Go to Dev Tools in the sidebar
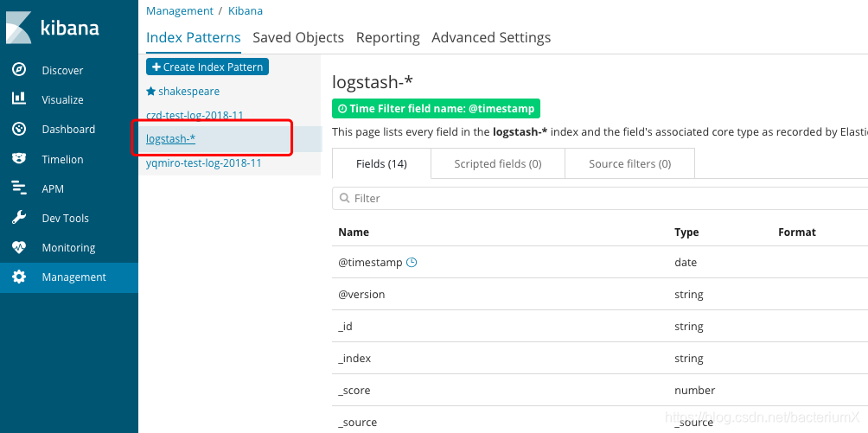The width and height of the screenshot is (868, 433). (66, 218)
